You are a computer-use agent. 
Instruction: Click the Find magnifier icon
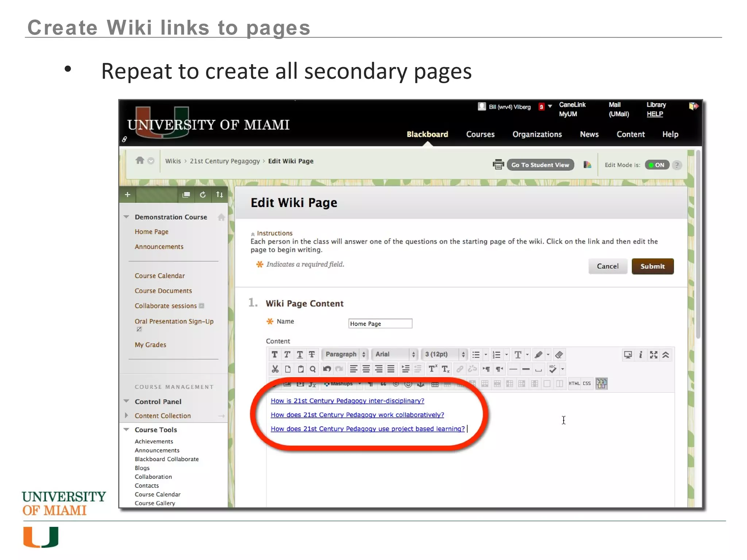tap(313, 369)
